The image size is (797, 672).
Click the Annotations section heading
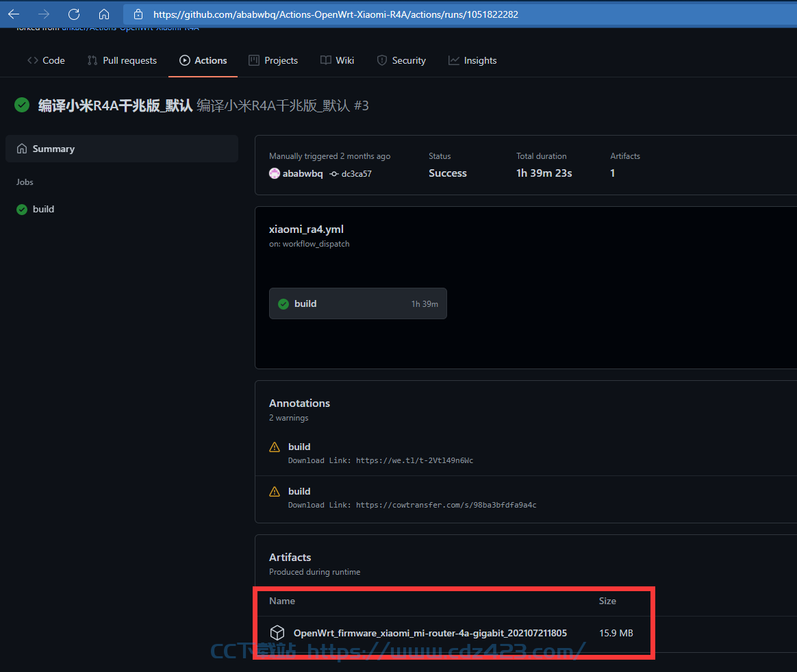tap(299, 403)
